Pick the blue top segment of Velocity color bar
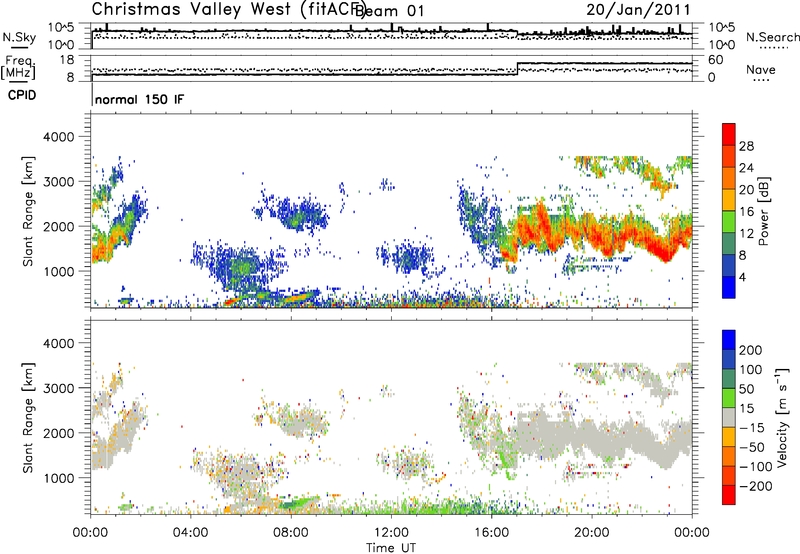 729,340
